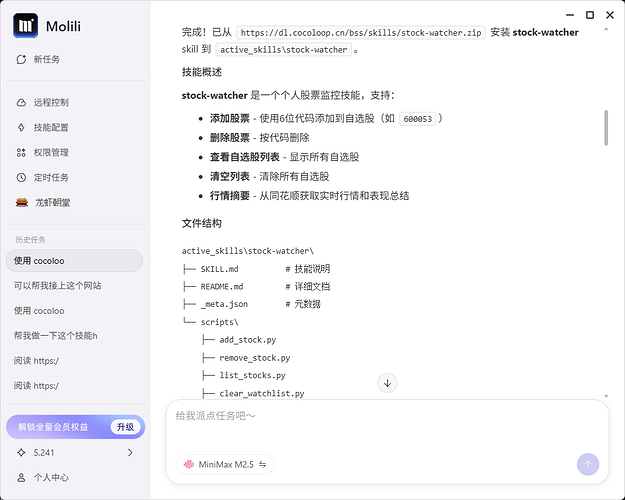
Task: Click the credits sparkle icon next to 5,241
Action: point(21,453)
